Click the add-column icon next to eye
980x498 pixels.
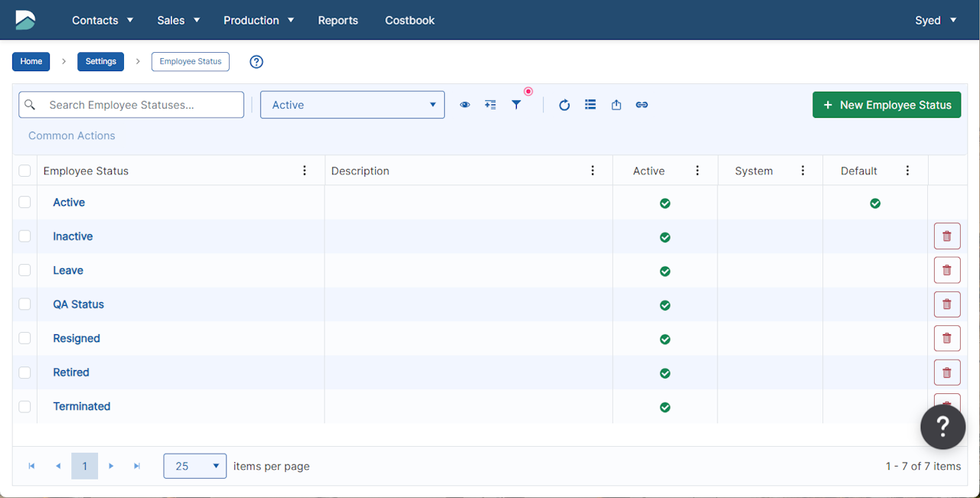click(490, 105)
